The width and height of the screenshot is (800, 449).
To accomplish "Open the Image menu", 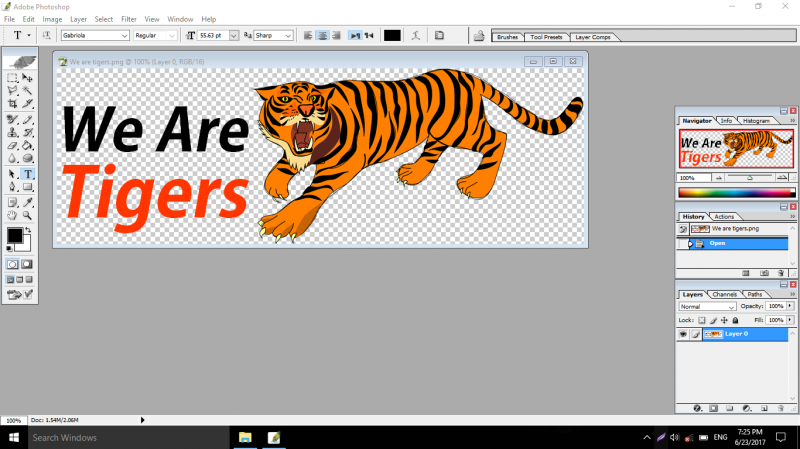I will [x=52, y=19].
